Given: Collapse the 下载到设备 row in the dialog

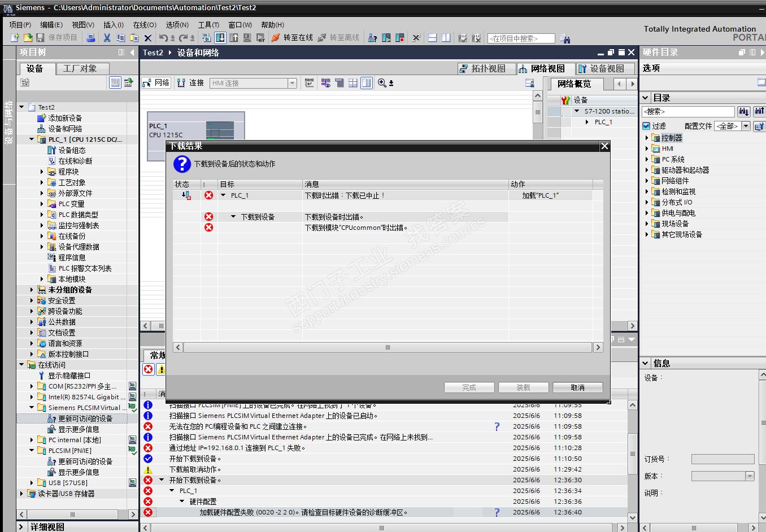Looking at the screenshot, I should [233, 217].
